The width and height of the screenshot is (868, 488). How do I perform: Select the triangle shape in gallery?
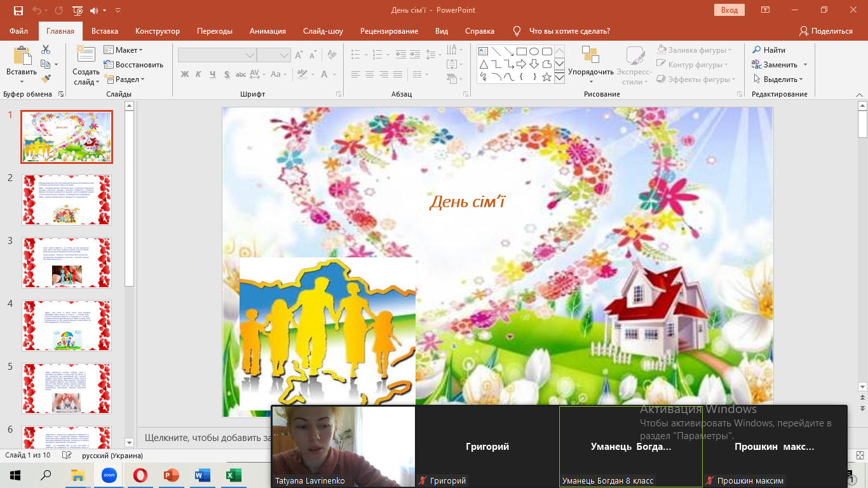point(484,64)
